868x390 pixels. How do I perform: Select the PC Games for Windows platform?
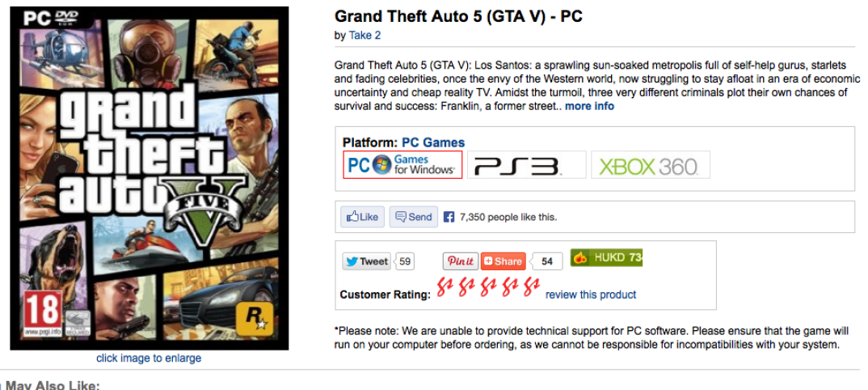(x=402, y=165)
